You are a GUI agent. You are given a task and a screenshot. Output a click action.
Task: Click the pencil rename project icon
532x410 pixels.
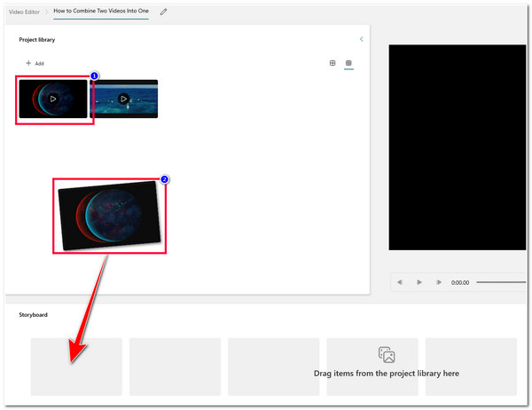[x=163, y=12]
